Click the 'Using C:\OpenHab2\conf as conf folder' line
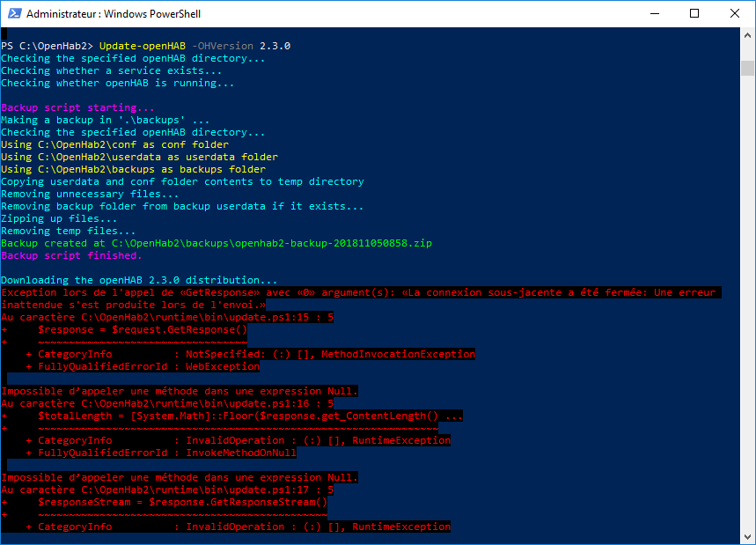 tap(114, 144)
